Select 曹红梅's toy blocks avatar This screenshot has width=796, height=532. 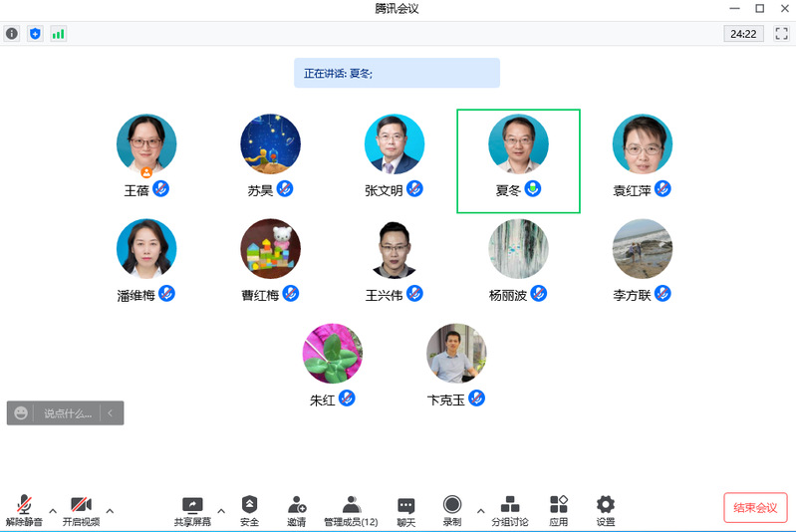pos(270,249)
